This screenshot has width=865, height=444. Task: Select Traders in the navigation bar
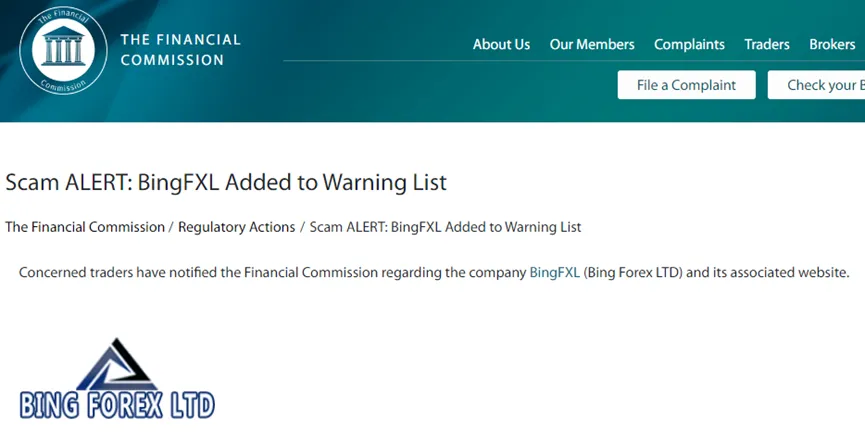(767, 45)
